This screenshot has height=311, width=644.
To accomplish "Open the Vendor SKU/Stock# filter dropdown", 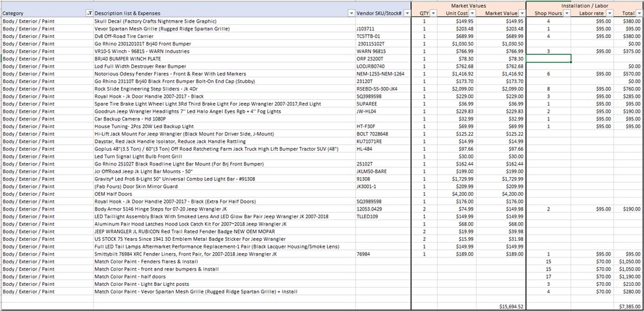I will click(407, 14).
